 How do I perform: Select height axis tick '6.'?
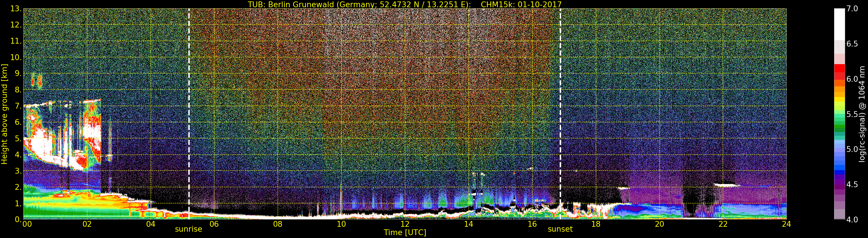click(18, 122)
